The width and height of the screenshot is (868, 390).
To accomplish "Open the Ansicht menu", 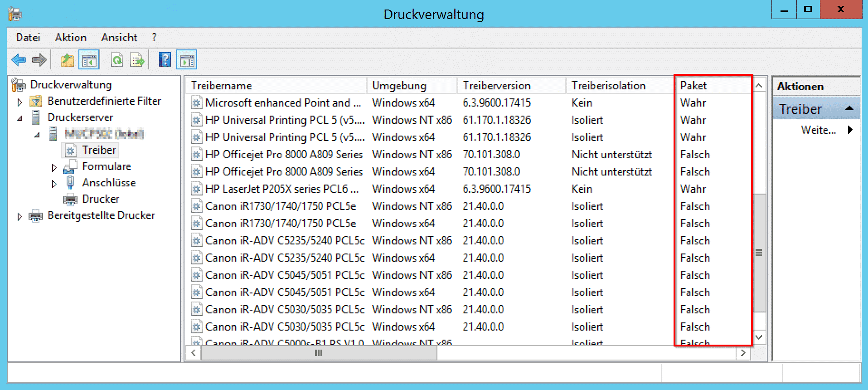I will tap(119, 38).
